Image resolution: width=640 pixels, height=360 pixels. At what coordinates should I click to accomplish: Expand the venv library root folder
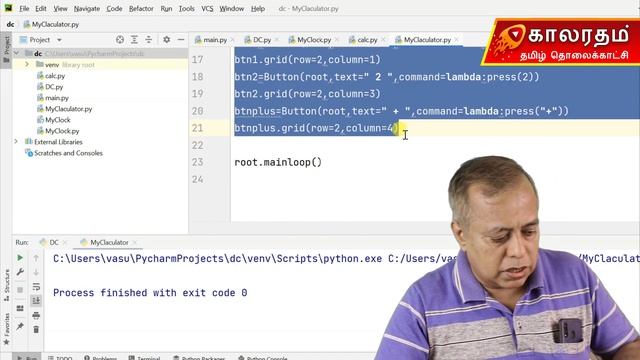(x=27, y=64)
